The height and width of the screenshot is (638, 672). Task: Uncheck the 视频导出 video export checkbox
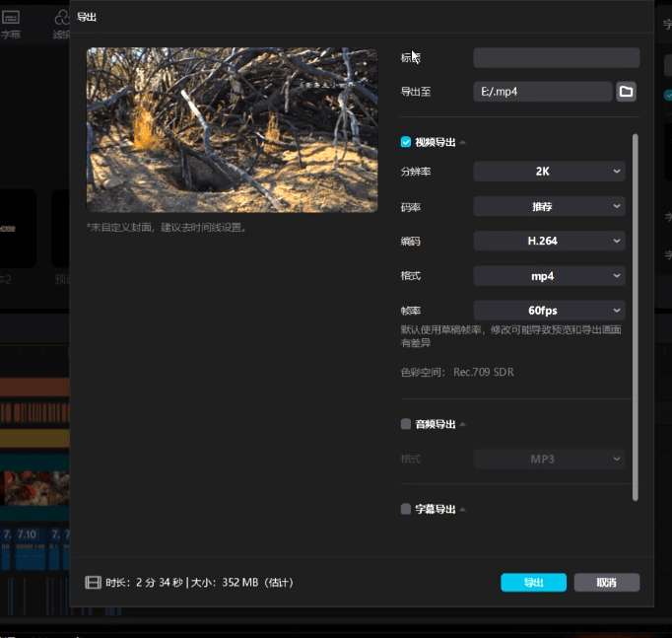(x=405, y=142)
